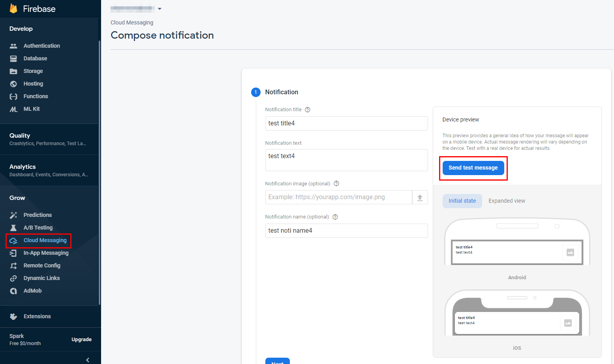Click the AdMob icon
Viewport: 614px width, 364px height.
13,291
